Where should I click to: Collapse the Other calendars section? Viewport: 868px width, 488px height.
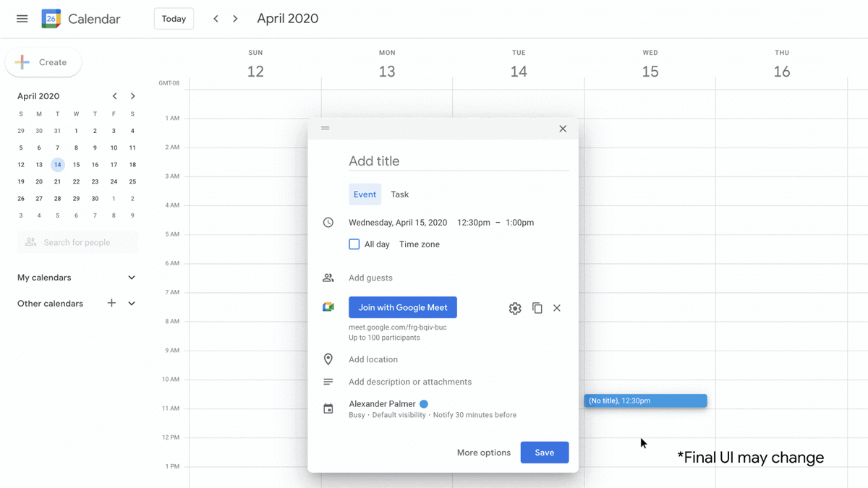pos(132,304)
